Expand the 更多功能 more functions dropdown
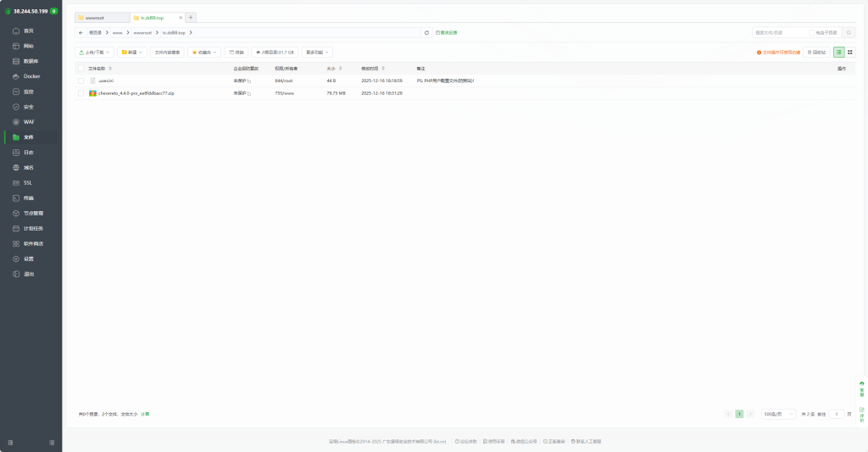The image size is (868, 452). coord(317,52)
